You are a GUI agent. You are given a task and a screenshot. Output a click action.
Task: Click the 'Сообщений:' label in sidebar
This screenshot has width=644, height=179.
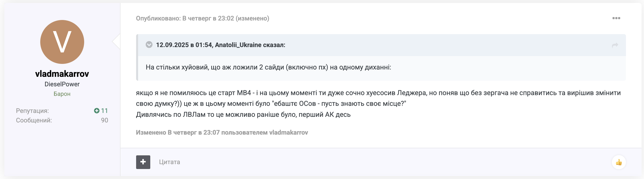34,120
